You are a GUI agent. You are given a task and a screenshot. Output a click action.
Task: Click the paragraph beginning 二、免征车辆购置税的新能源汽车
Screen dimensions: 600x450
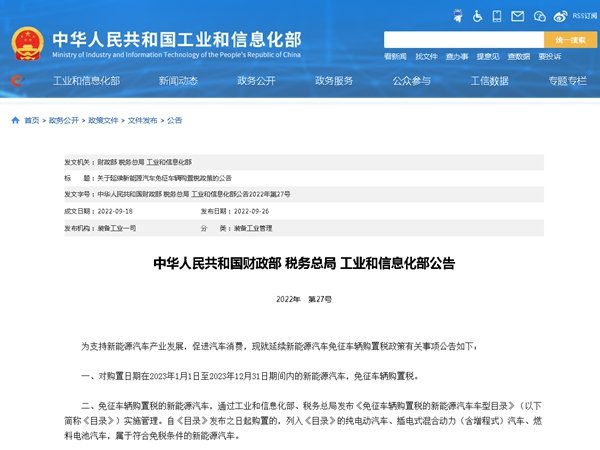pyautogui.click(x=304, y=421)
